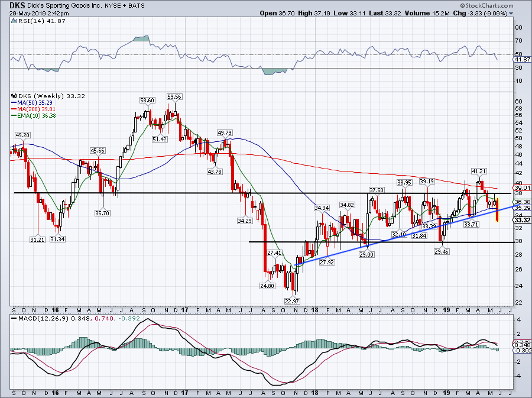Click the 29.00 low price label
This screenshot has height=398, width=532.
point(366,254)
